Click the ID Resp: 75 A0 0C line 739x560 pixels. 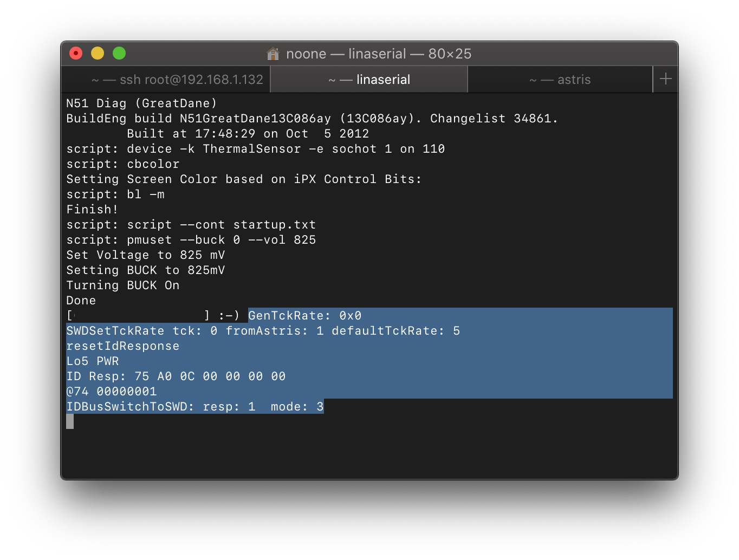(176, 376)
